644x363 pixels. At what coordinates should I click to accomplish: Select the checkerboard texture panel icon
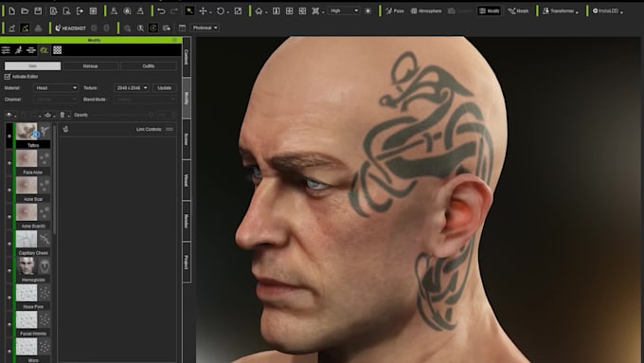(x=57, y=50)
